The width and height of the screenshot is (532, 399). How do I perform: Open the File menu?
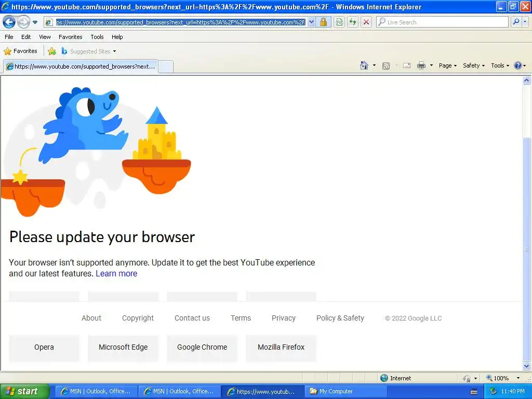(9, 37)
